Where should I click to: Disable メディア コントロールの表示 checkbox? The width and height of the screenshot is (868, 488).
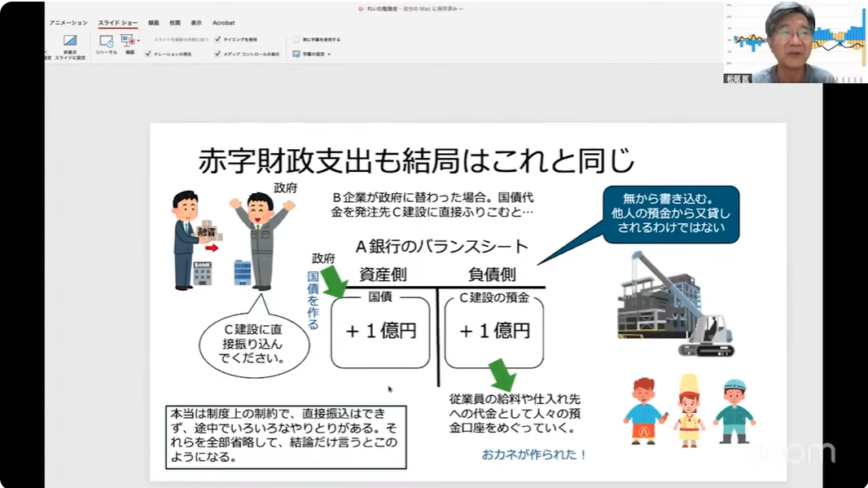pos(217,54)
